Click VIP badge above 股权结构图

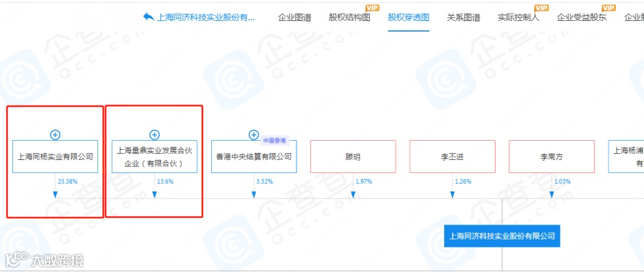point(373,8)
